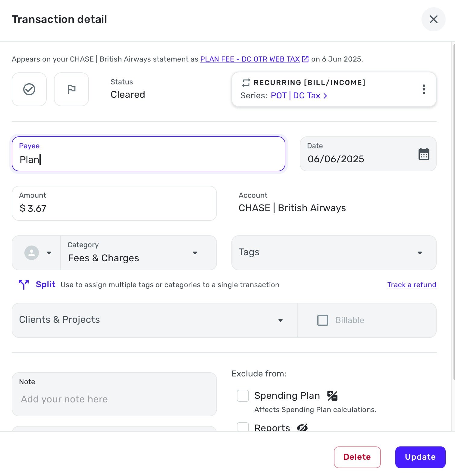Click the external link icon beside PLAN FEE
Image resolution: width=455 pixels, height=476 pixels.
[305, 59]
